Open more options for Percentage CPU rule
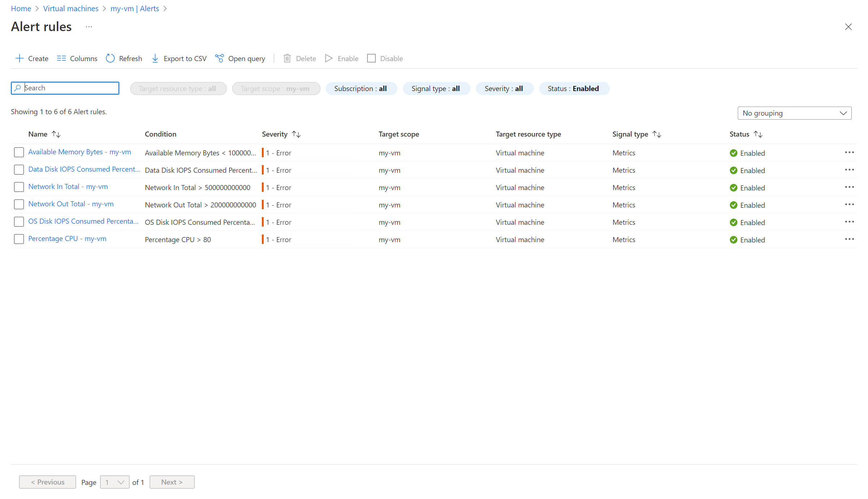The image size is (868, 499). [x=849, y=239]
